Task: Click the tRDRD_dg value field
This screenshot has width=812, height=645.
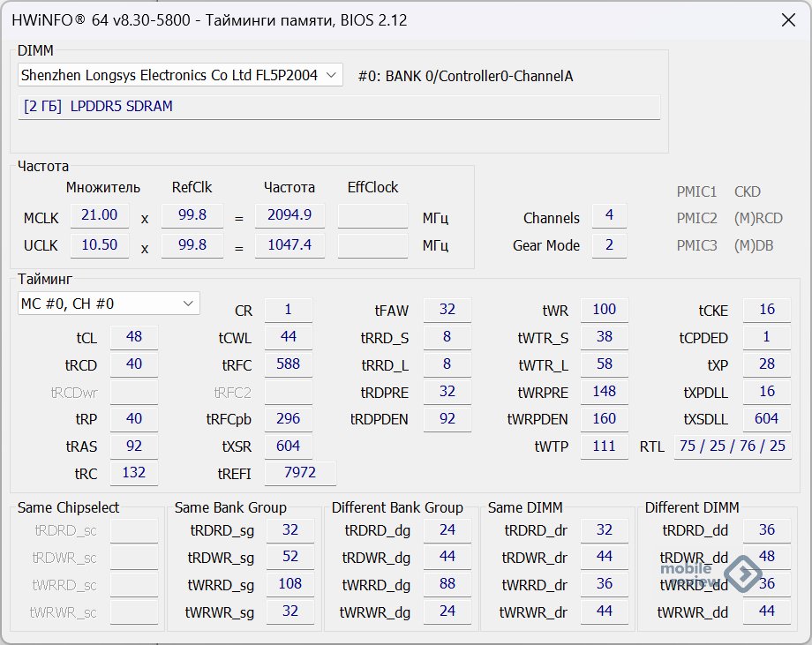Action: [x=447, y=530]
